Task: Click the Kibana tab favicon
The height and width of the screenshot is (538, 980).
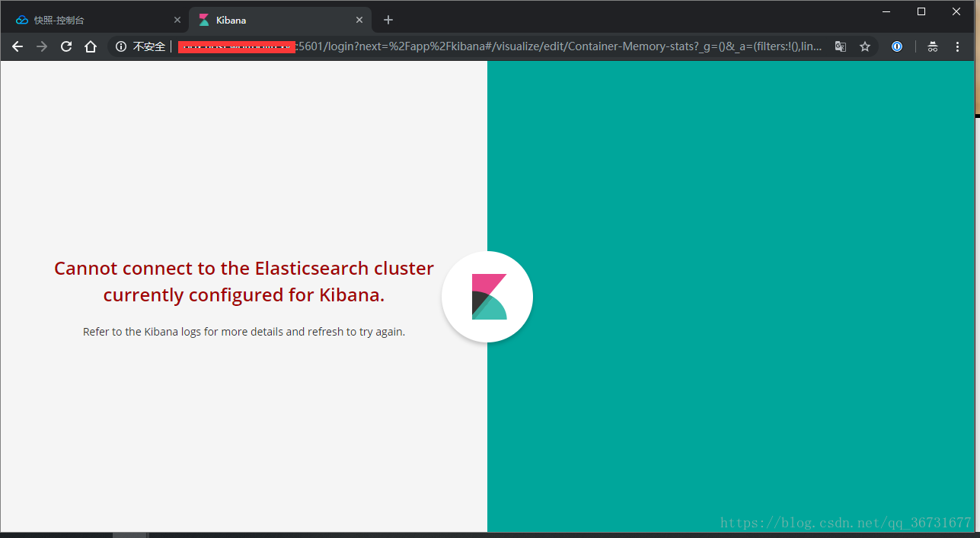Action: pos(204,20)
